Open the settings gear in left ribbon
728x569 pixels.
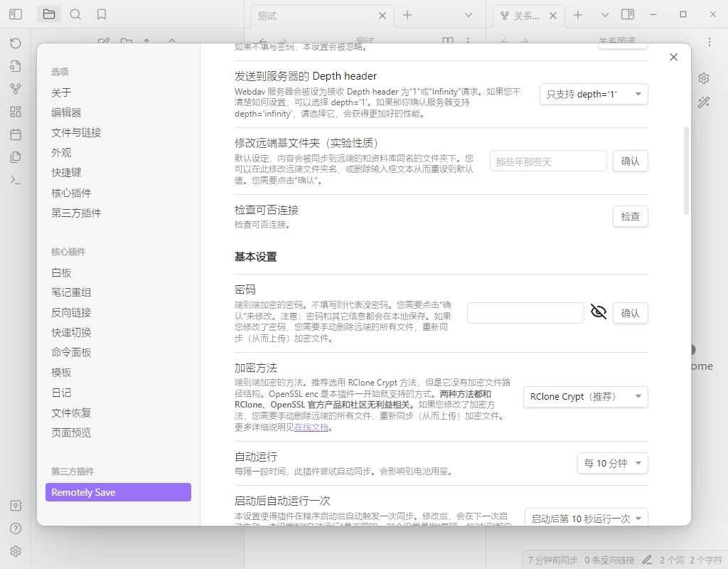[16, 551]
